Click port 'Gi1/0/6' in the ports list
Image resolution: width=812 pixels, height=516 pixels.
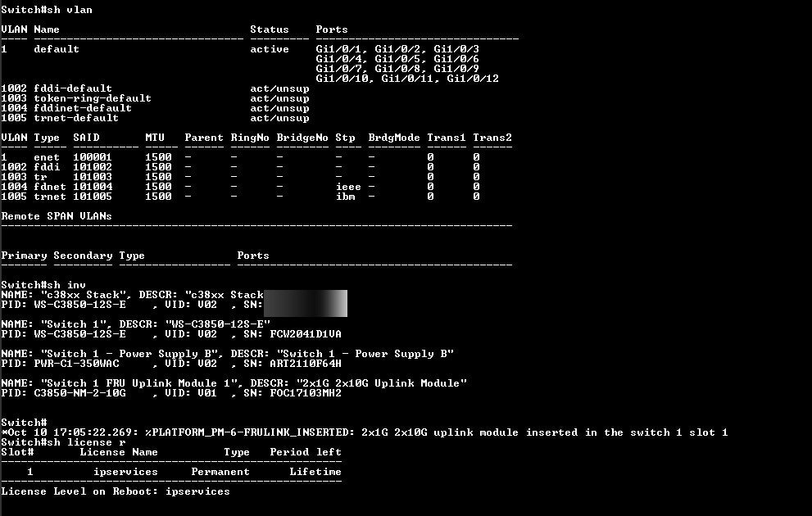click(x=456, y=59)
